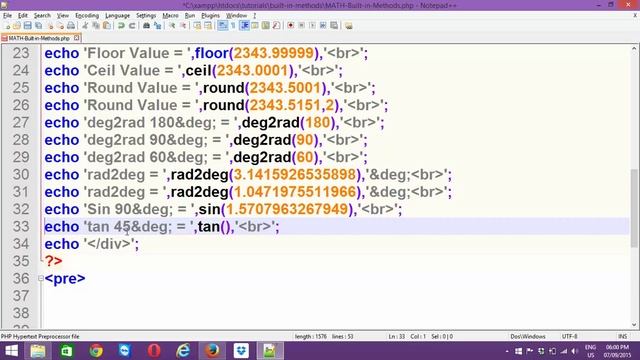Open the Document Map panel icon

266,26
